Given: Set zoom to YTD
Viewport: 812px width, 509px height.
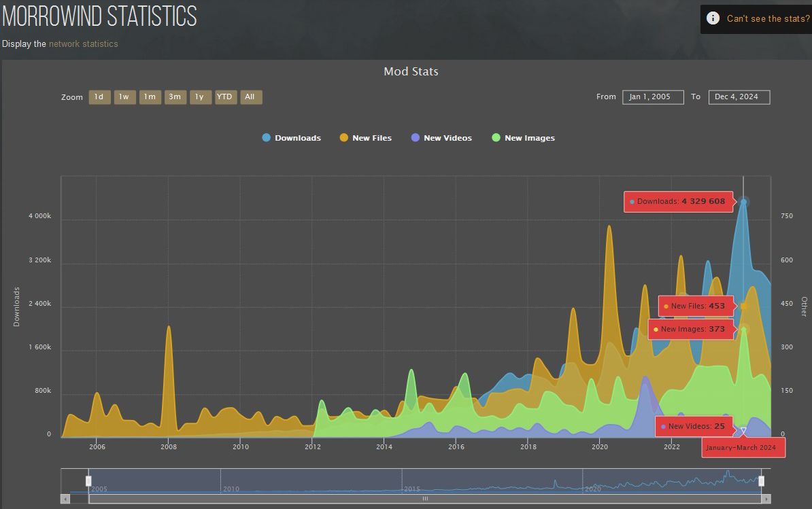Looking at the screenshot, I should pos(226,97).
